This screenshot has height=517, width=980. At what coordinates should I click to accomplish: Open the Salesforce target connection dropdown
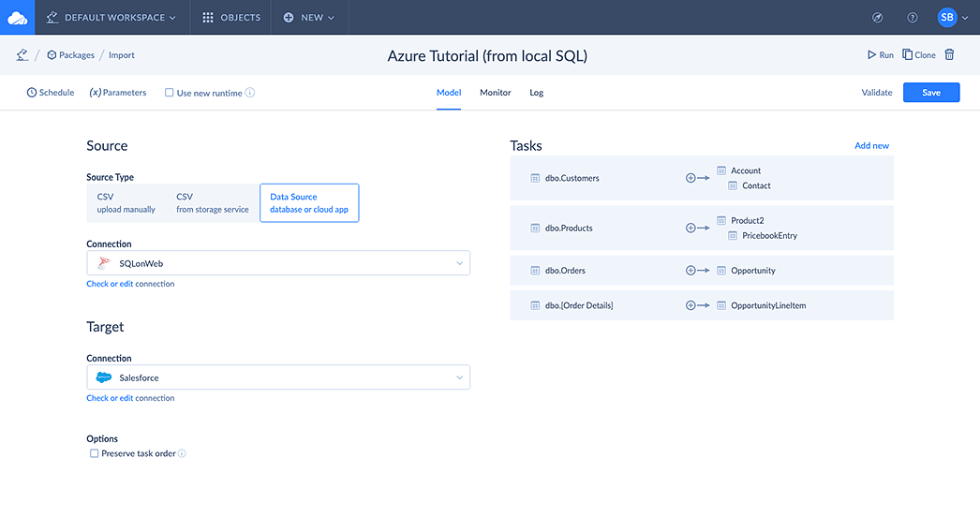278,377
